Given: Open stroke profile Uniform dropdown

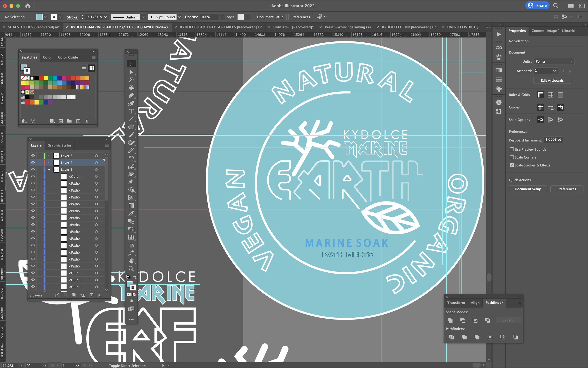Looking at the screenshot, I should [x=143, y=17].
